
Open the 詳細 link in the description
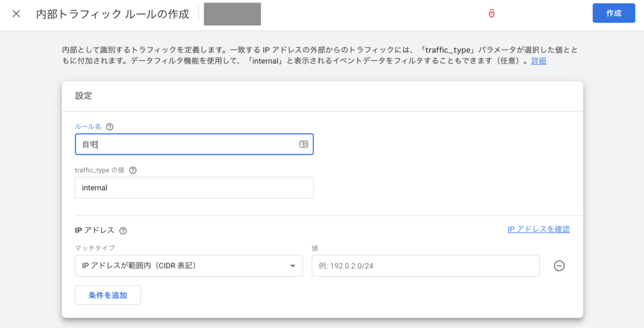pyautogui.click(x=538, y=61)
